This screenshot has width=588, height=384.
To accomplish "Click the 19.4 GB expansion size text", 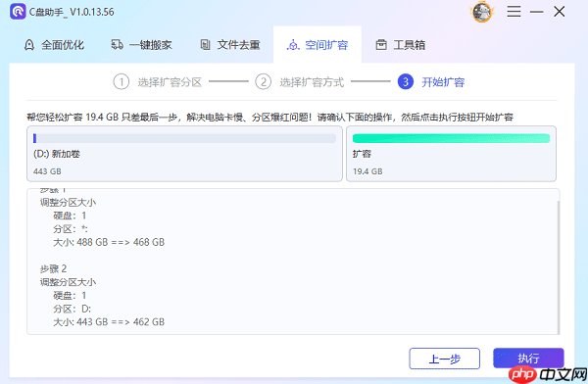I will 367,171.
